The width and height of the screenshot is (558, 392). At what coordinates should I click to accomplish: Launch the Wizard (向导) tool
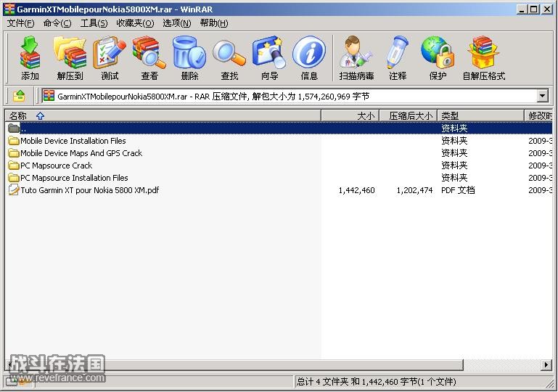pyautogui.click(x=269, y=58)
